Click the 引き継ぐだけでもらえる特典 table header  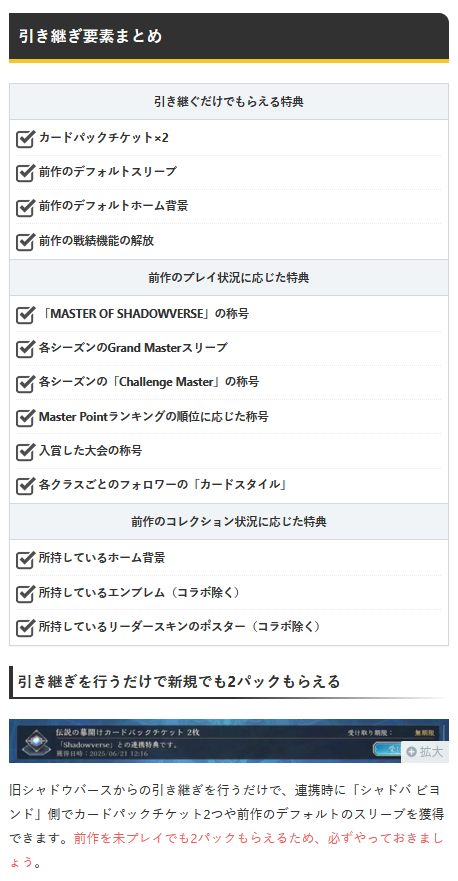[x=229, y=102]
